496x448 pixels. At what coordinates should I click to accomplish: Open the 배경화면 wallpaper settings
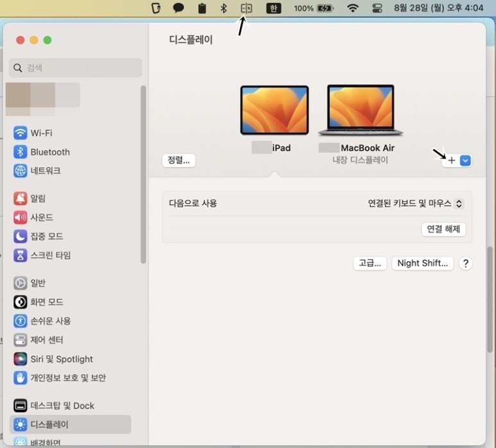[x=37, y=442]
